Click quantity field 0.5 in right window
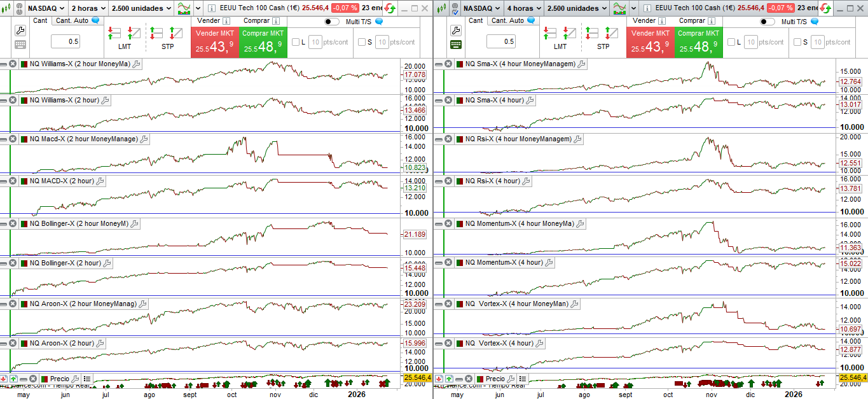This screenshot has height=399, width=868. 501,41
